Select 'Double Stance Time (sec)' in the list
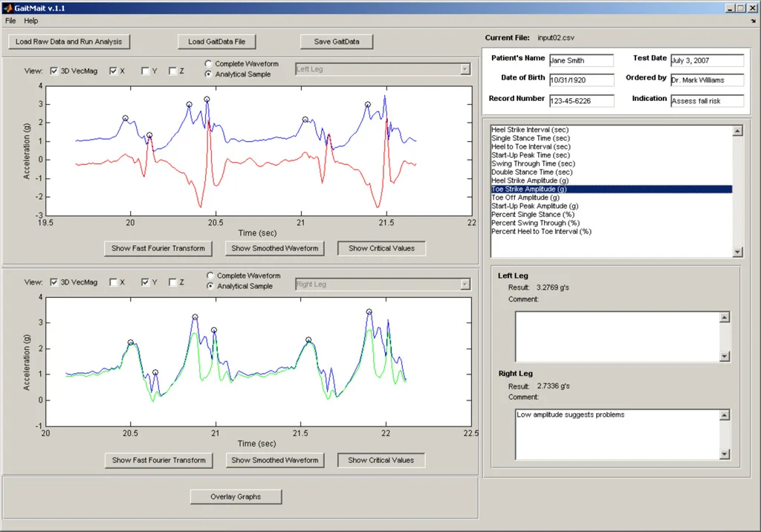Viewport: 761px width, 532px height. pyautogui.click(x=612, y=172)
